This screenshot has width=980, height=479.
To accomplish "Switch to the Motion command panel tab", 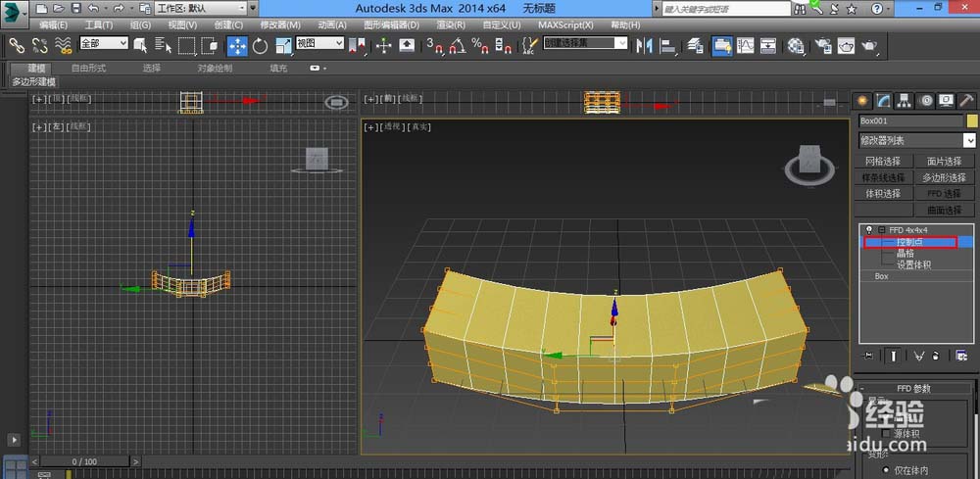I will coord(926,101).
